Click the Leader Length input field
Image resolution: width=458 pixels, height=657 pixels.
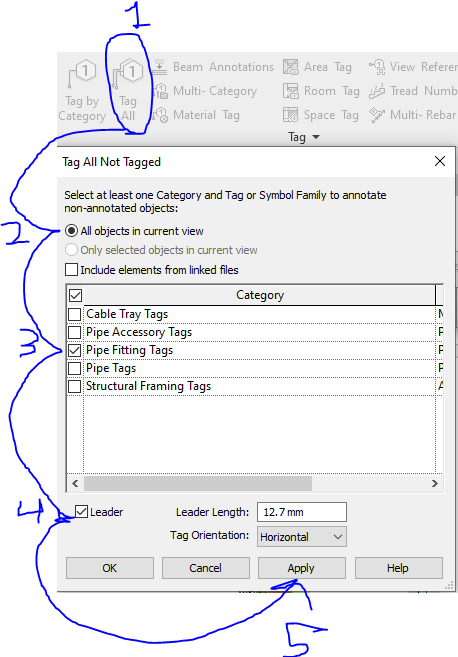pos(302,512)
